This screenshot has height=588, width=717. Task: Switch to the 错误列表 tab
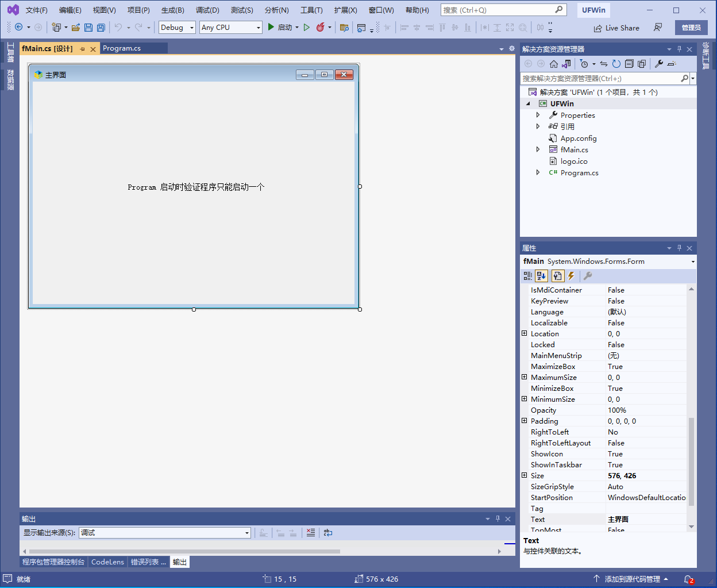click(x=148, y=562)
